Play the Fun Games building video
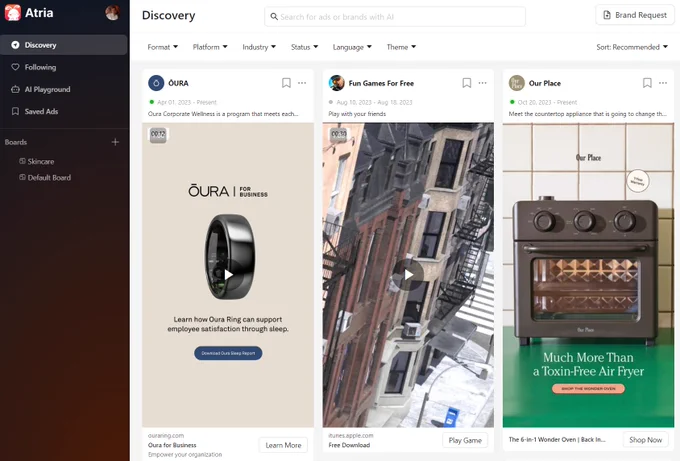The height and width of the screenshot is (461, 680). pos(408,275)
